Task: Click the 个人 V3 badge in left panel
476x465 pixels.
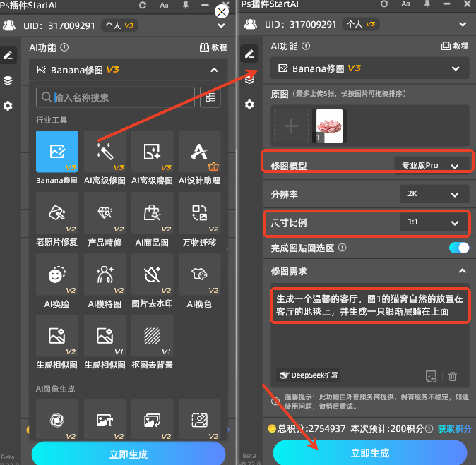Action: point(119,25)
